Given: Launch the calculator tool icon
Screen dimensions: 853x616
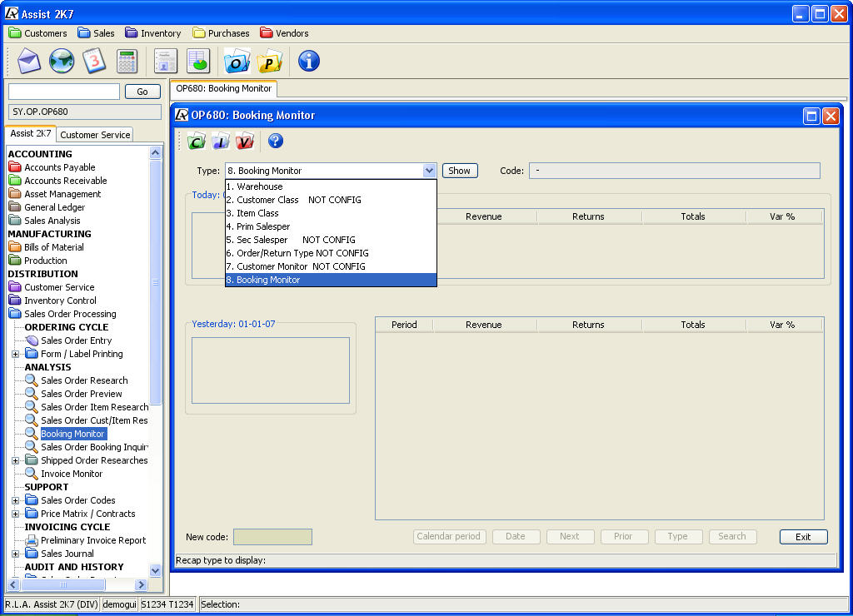Looking at the screenshot, I should coord(127,61).
